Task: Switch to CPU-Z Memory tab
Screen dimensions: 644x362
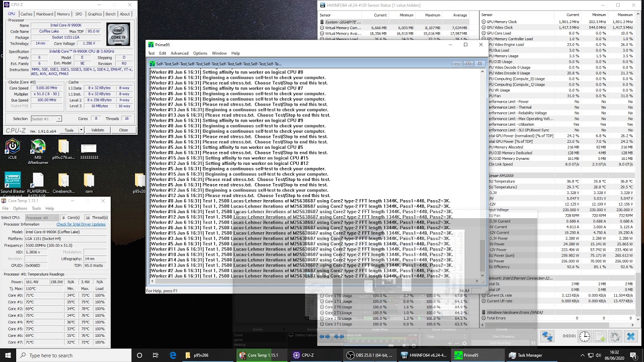Action: (63, 14)
